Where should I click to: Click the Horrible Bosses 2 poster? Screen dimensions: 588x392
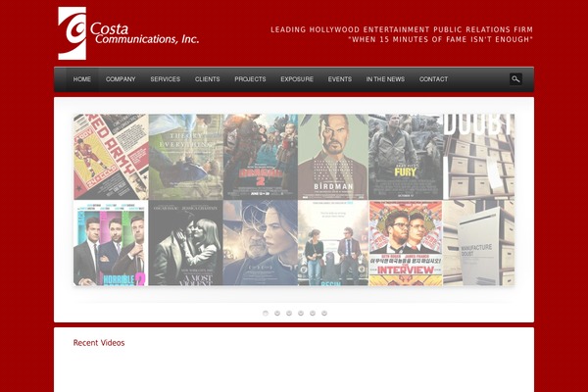click(x=111, y=243)
